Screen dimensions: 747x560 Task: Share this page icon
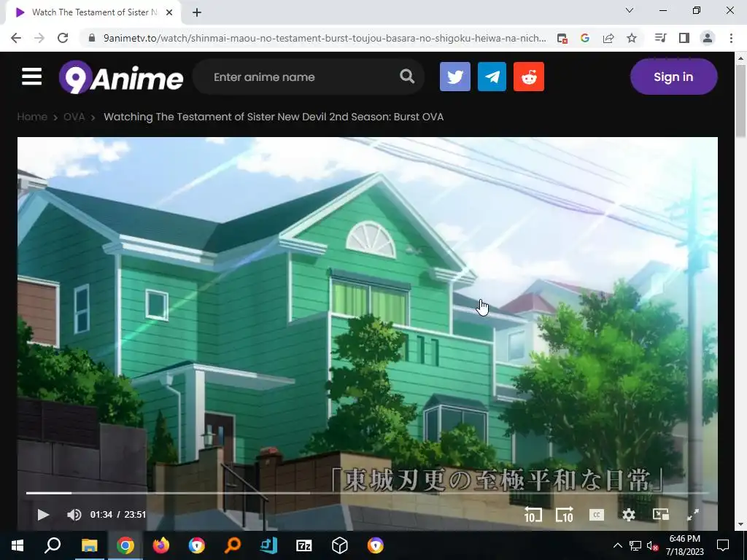click(x=608, y=38)
